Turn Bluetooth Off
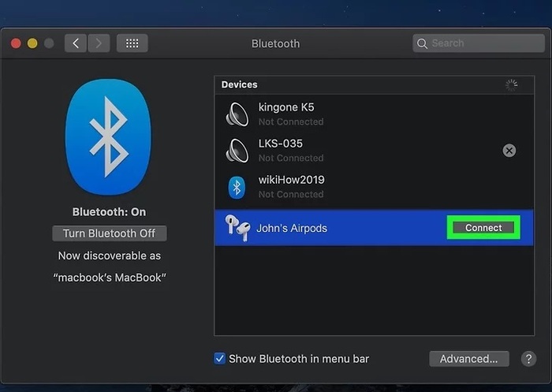 (110, 233)
